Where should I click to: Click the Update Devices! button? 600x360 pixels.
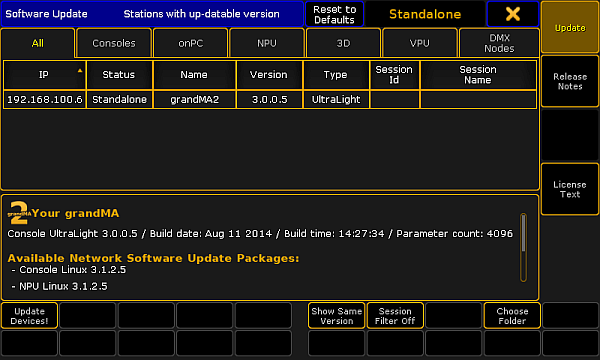tap(29, 316)
